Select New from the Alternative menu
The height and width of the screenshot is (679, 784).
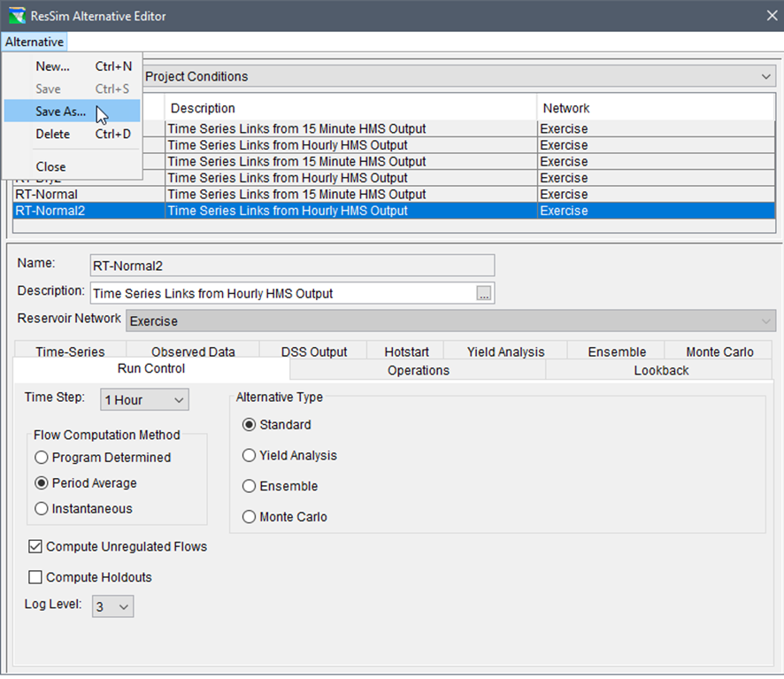click(x=51, y=66)
